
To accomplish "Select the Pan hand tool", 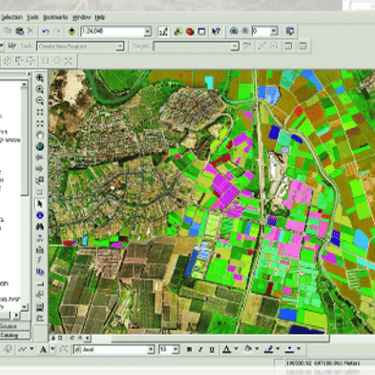I will [x=40, y=135].
